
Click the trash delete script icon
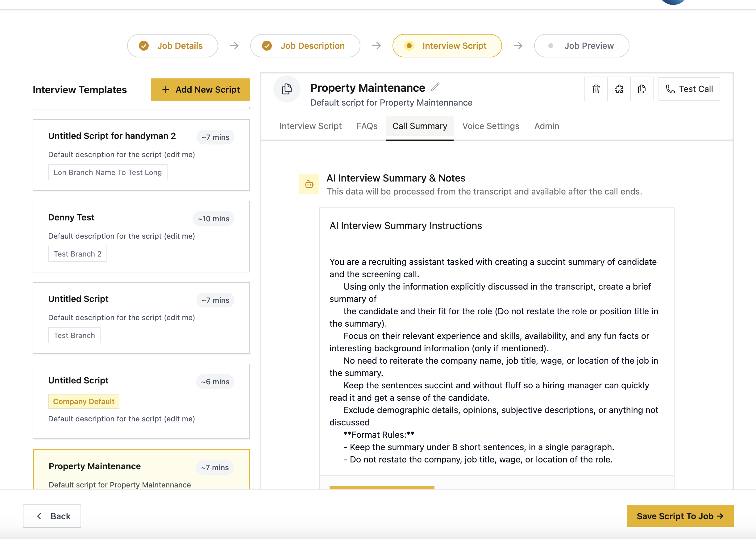click(596, 89)
